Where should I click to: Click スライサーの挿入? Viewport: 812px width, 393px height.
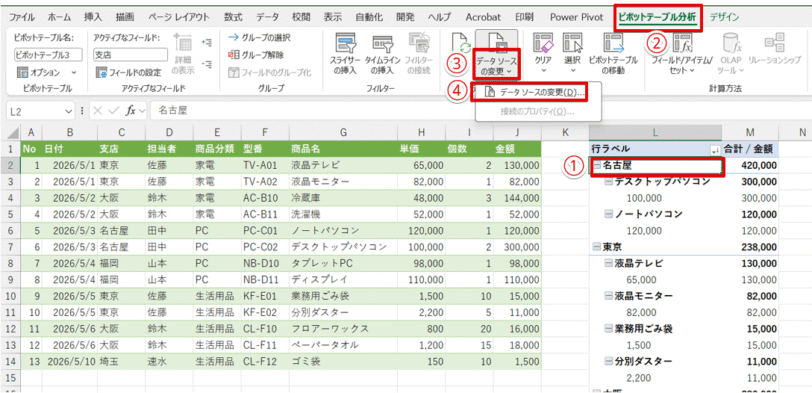pos(344,54)
